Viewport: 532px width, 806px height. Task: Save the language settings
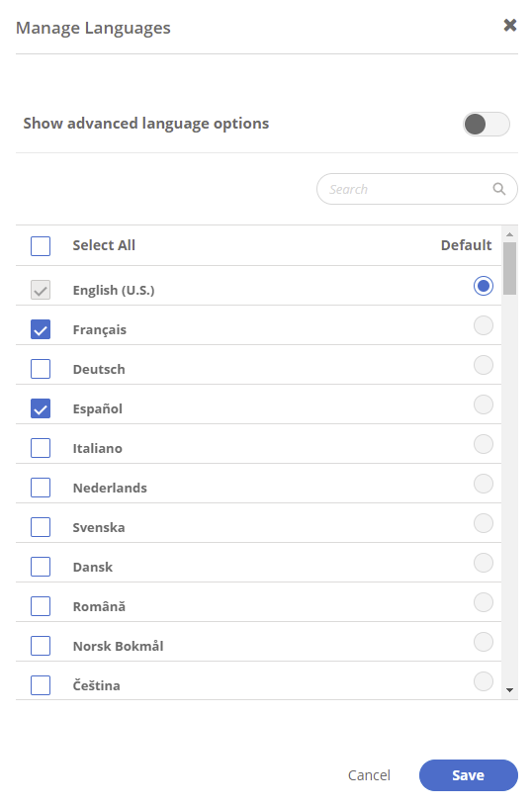coord(469,775)
